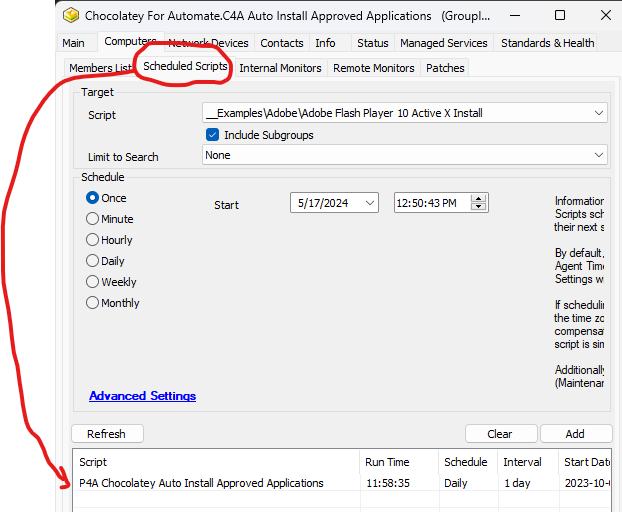Open the Advanced Settings link
Viewport: 622px width, 512px height.
(142, 396)
